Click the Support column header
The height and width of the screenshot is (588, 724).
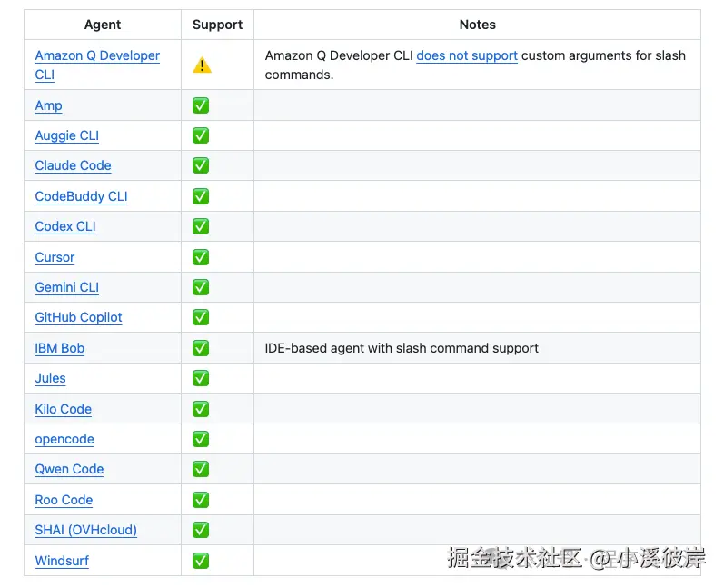pyautogui.click(x=218, y=25)
